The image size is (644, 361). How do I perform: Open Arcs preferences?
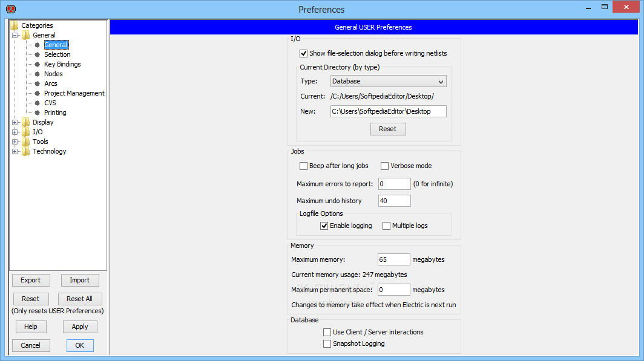pyautogui.click(x=50, y=83)
